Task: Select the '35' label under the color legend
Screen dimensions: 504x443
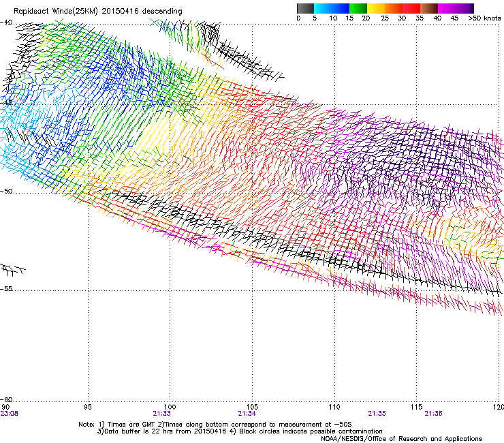Action: click(420, 18)
